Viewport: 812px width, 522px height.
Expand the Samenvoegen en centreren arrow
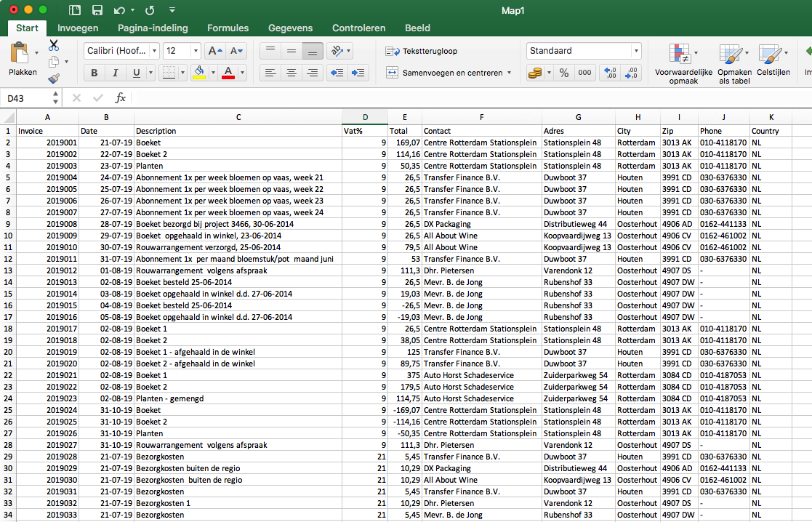point(509,73)
